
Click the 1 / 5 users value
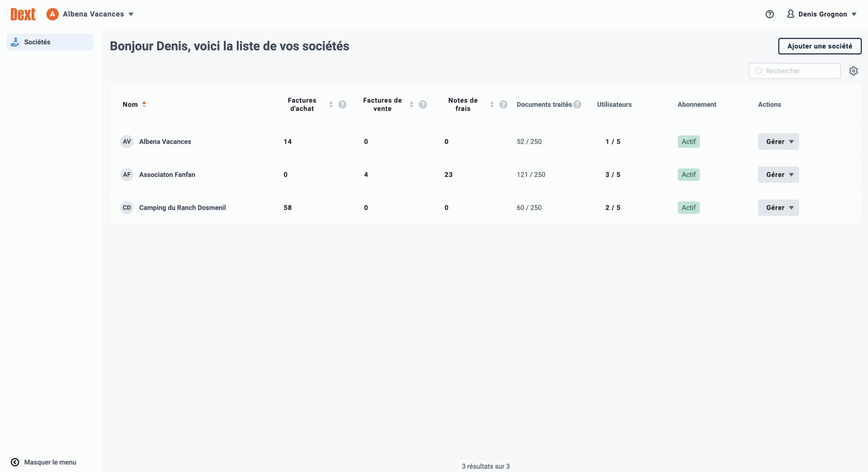point(613,141)
